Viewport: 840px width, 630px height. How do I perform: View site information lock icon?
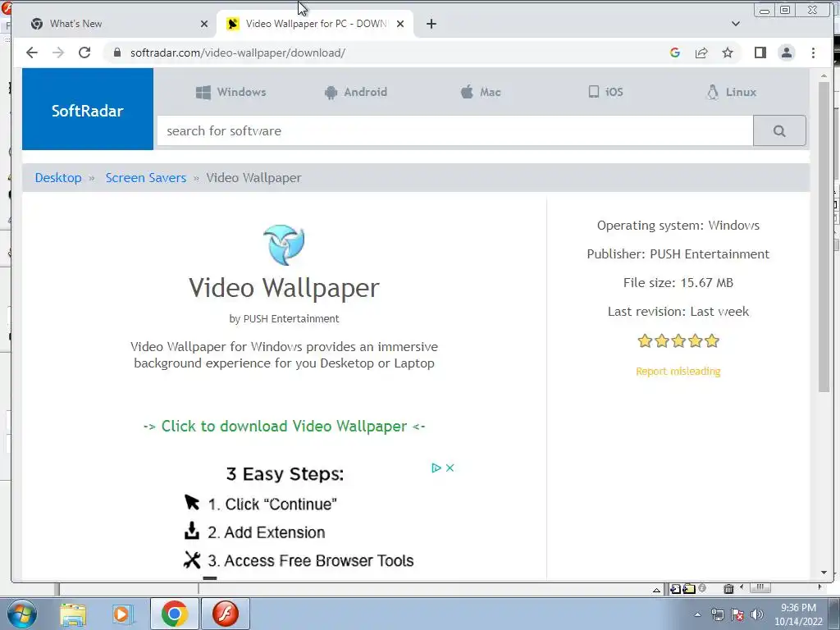117,52
